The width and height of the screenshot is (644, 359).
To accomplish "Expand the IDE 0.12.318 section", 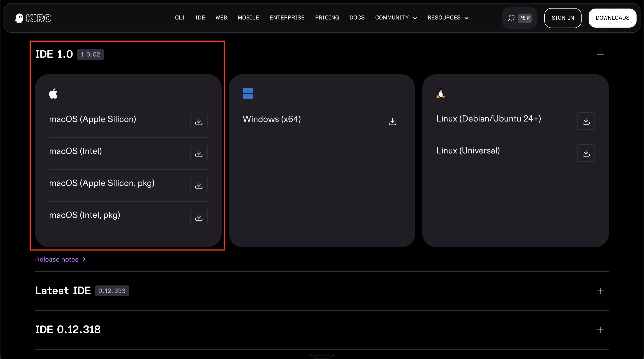I will coord(600,330).
